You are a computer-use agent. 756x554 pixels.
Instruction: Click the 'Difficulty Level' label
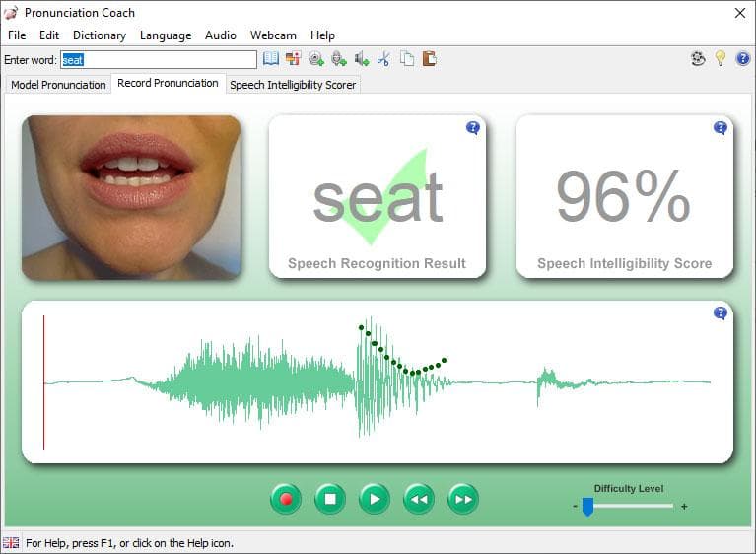[629, 488]
